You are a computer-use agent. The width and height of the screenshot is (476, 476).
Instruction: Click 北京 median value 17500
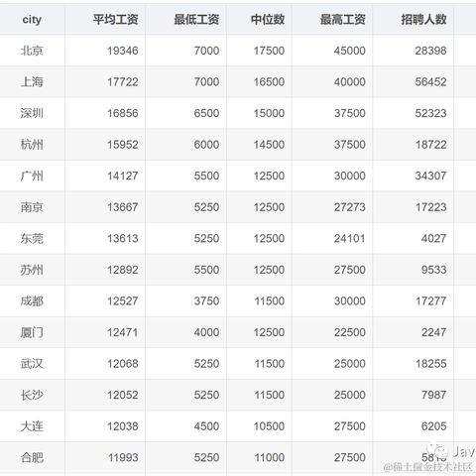point(269,51)
